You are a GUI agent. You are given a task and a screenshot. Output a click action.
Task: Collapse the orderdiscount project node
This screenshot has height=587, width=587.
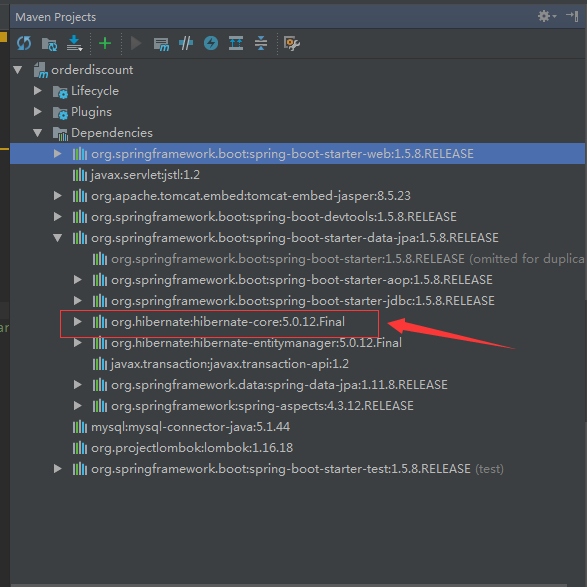coord(18,70)
